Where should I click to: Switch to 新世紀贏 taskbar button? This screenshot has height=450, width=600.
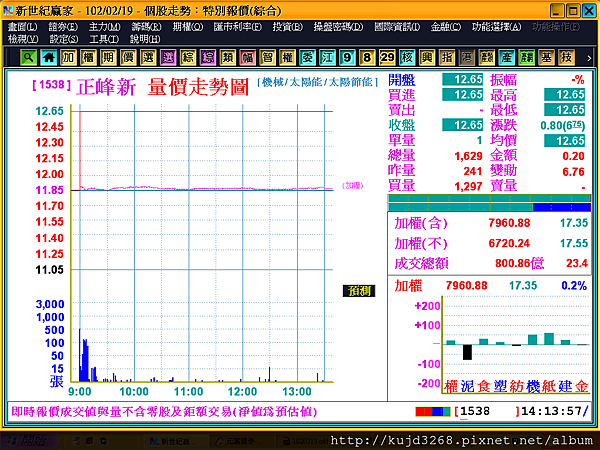[x=174, y=441]
